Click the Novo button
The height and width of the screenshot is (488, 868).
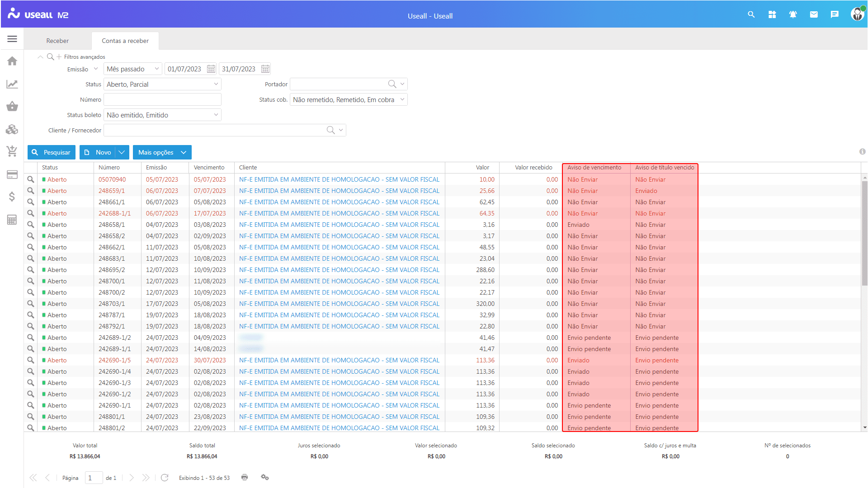click(98, 153)
